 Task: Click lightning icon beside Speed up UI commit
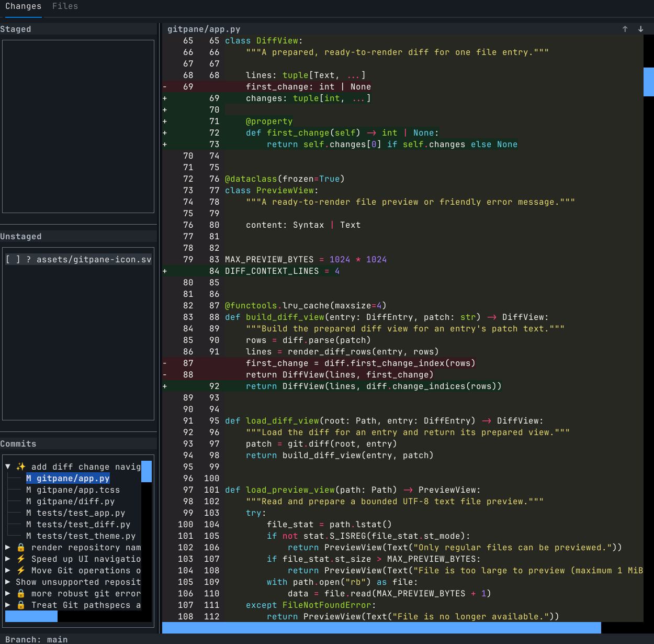coord(21,559)
